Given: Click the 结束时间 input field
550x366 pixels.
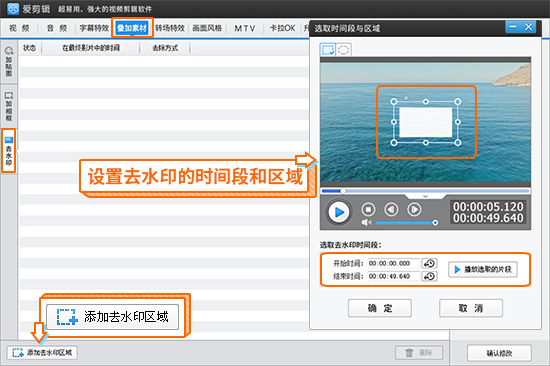Looking at the screenshot, I should 394,277.
